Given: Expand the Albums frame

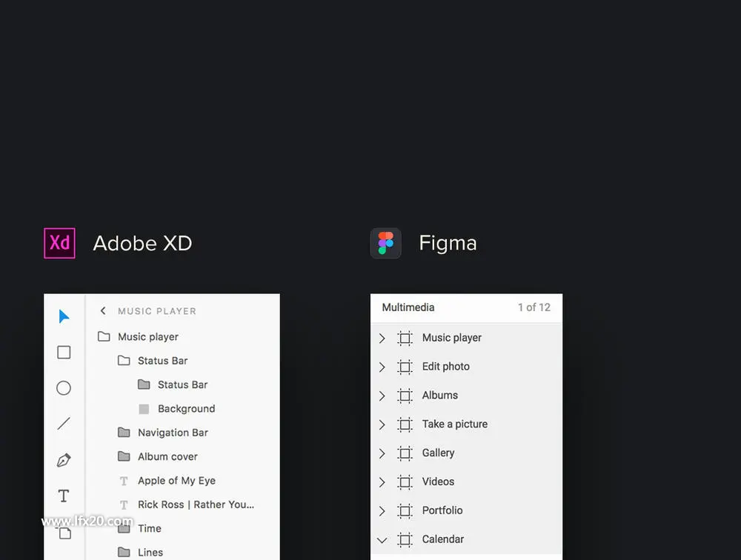Looking at the screenshot, I should coord(382,396).
